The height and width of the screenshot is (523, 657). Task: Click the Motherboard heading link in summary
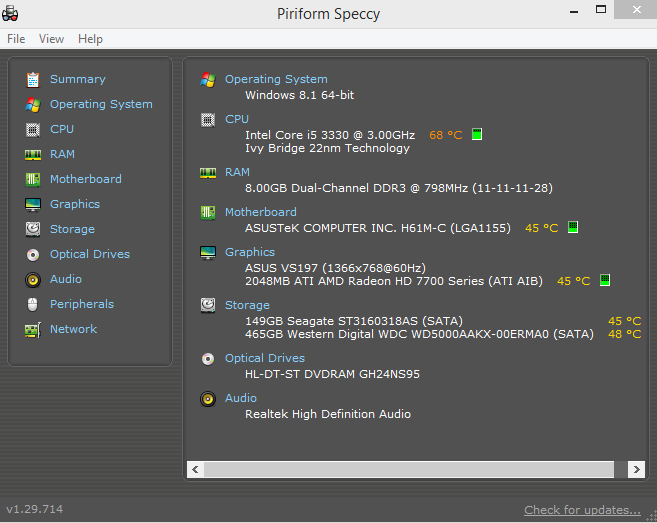coord(261,212)
